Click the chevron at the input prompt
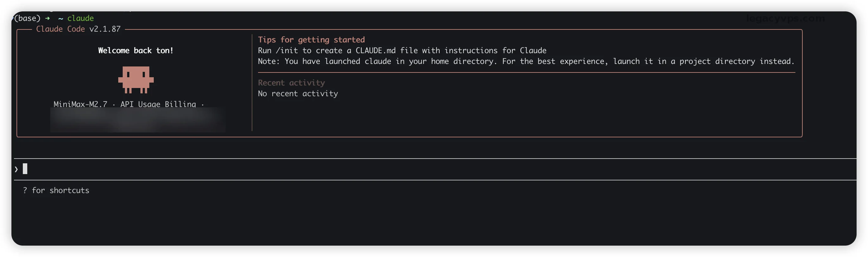 [16, 169]
